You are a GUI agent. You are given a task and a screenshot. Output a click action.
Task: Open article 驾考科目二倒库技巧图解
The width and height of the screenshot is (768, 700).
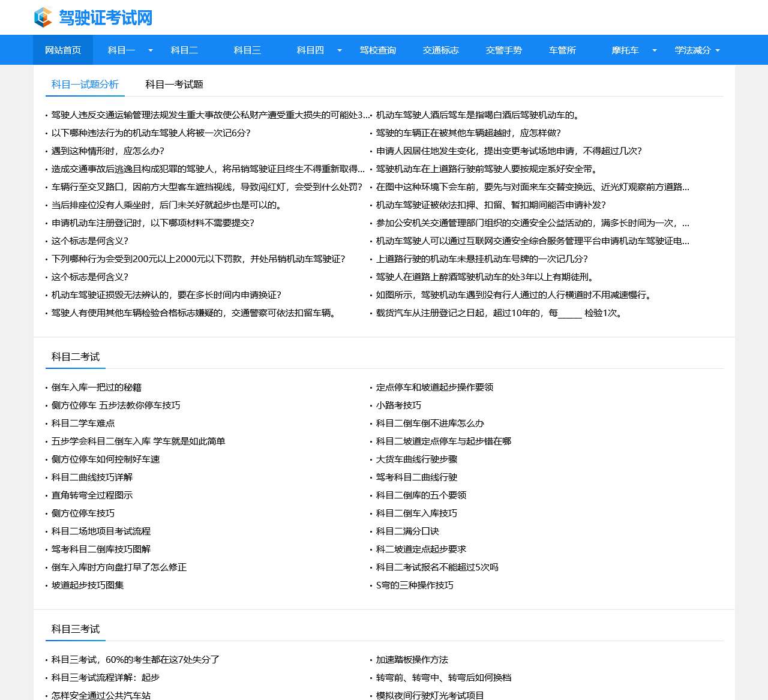click(x=101, y=549)
